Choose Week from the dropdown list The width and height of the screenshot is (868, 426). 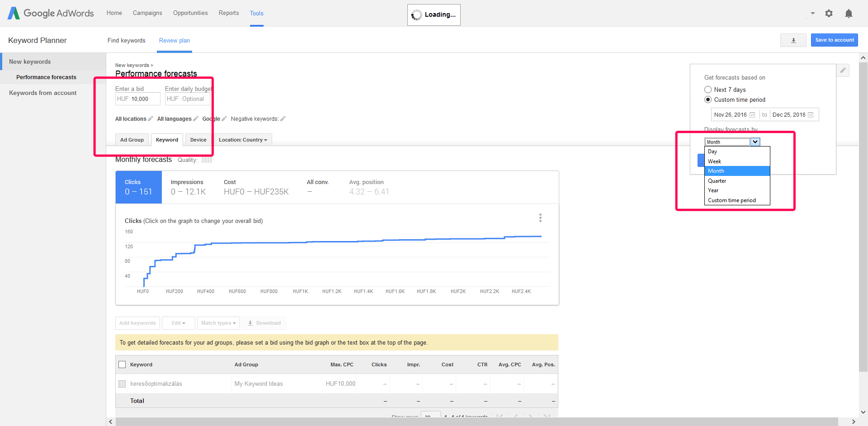(737, 161)
